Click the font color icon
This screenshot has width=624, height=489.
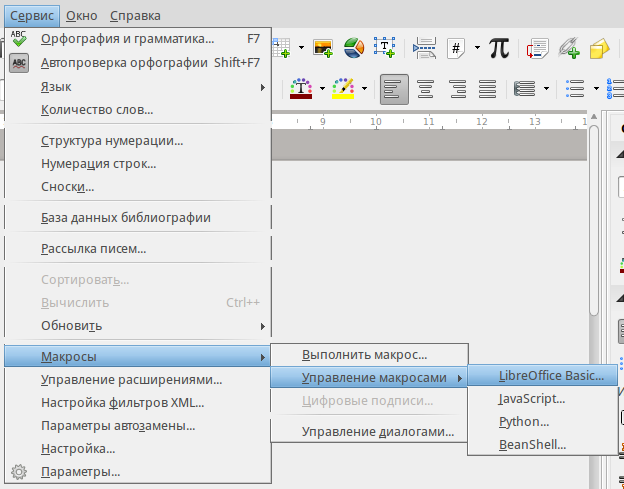coord(301,88)
